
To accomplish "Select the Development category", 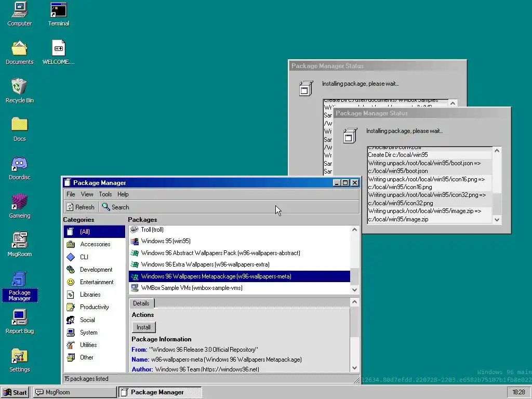I will click(x=95, y=270).
